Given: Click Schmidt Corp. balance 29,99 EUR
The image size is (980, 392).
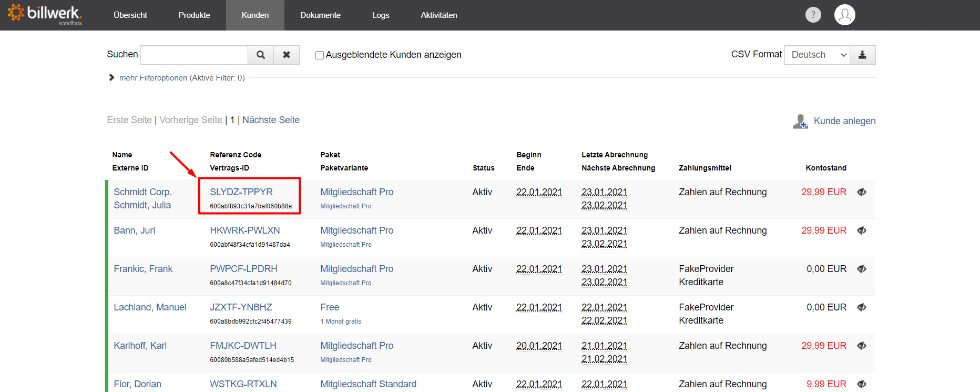Looking at the screenshot, I should pyautogui.click(x=824, y=192).
